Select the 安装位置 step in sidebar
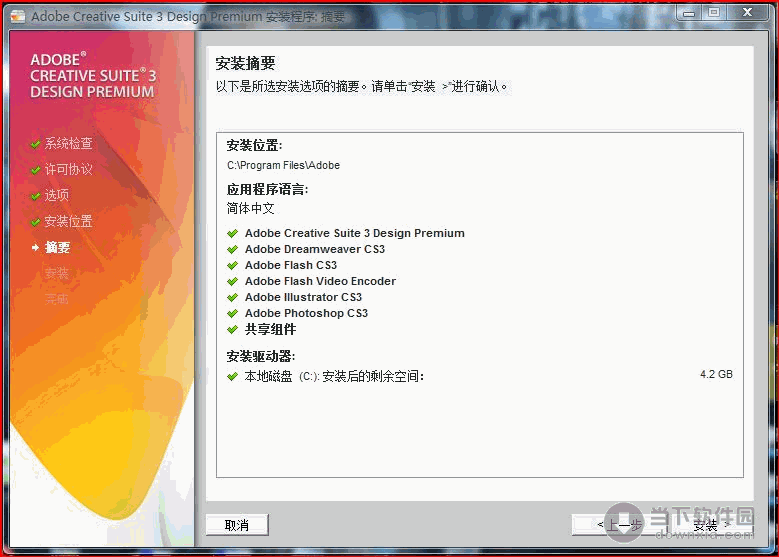This screenshot has height=557, width=779. 69,221
